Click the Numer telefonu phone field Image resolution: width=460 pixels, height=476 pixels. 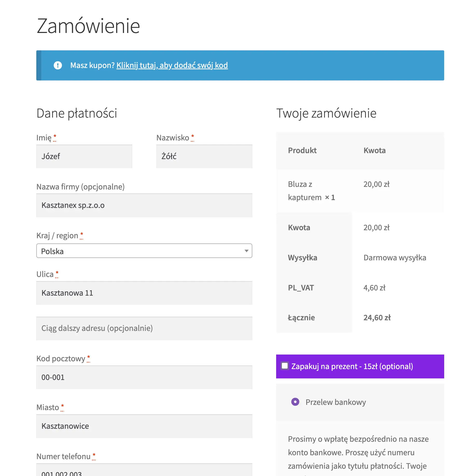[144, 471]
